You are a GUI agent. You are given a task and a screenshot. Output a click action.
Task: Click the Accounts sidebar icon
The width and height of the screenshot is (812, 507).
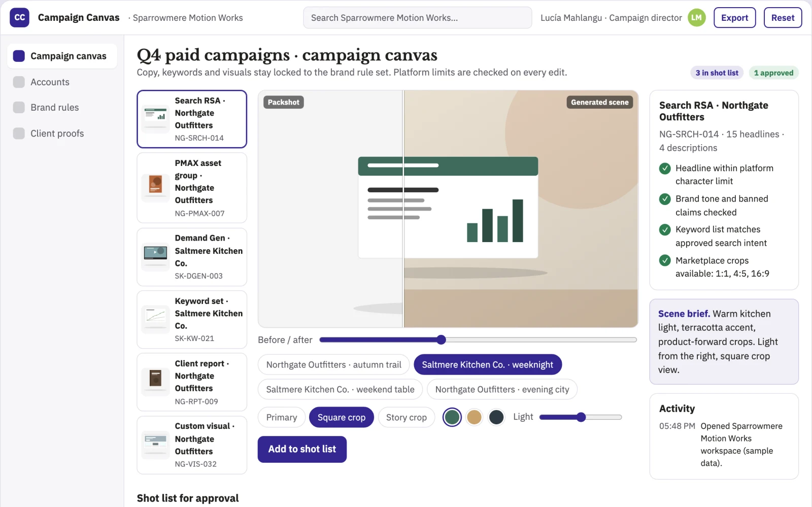pos(19,82)
